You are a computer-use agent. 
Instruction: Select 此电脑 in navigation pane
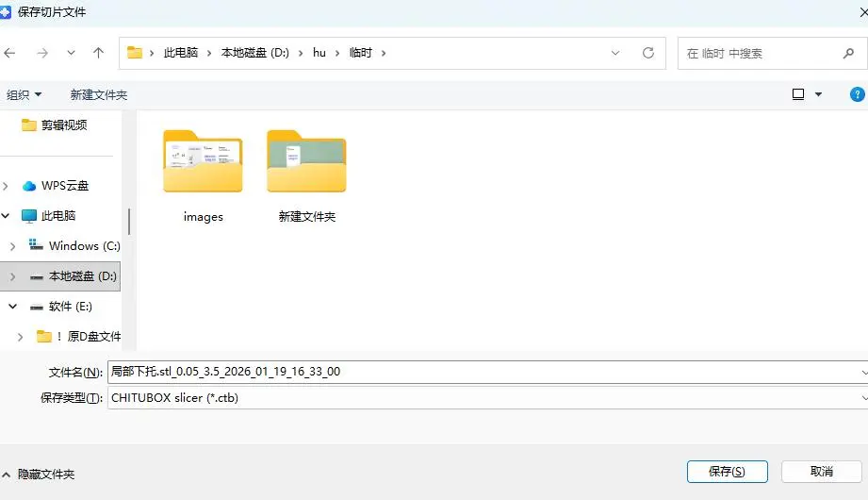click(x=58, y=216)
